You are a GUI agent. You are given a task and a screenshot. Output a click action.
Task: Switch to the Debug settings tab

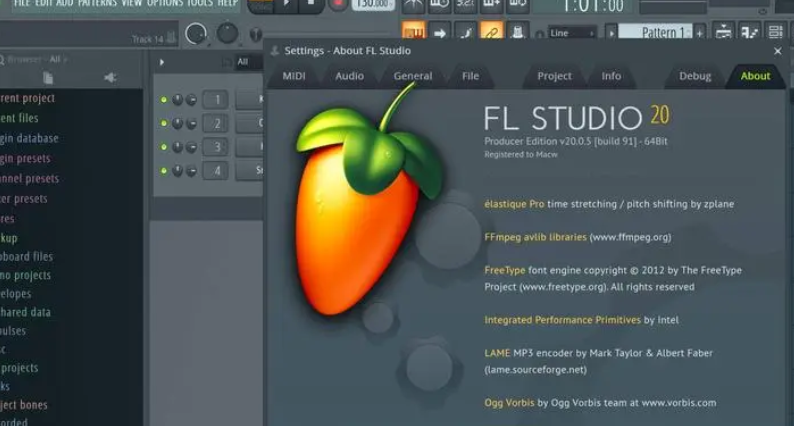(695, 76)
